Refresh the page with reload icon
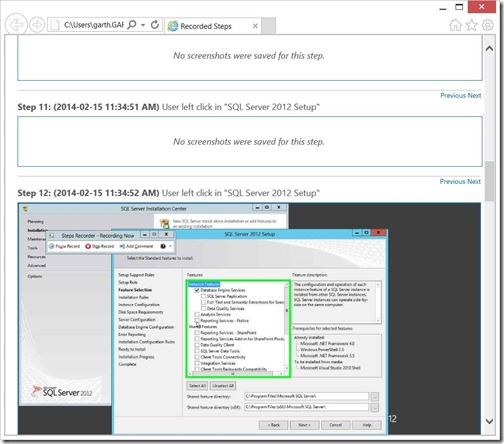 (155, 25)
